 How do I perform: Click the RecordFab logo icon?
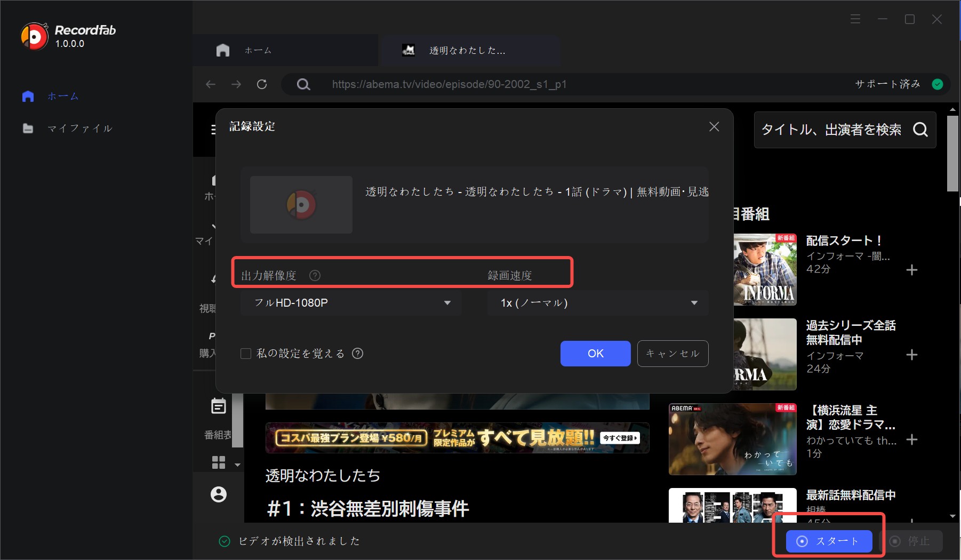tap(34, 36)
